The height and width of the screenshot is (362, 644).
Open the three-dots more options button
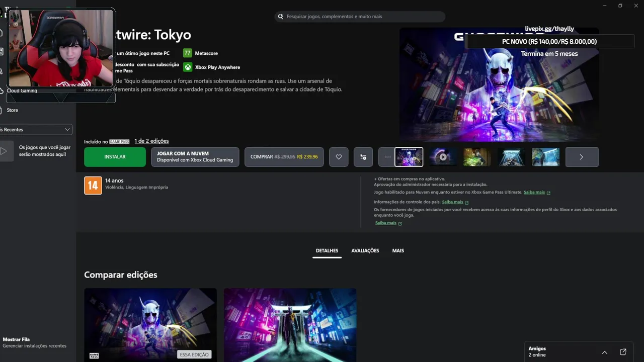387,157
